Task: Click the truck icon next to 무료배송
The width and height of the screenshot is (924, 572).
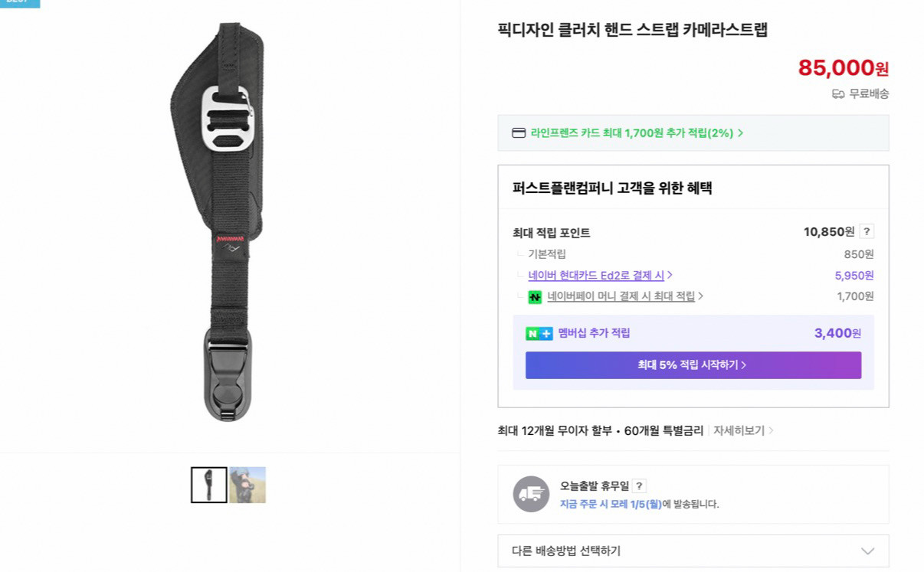Action: click(x=837, y=93)
